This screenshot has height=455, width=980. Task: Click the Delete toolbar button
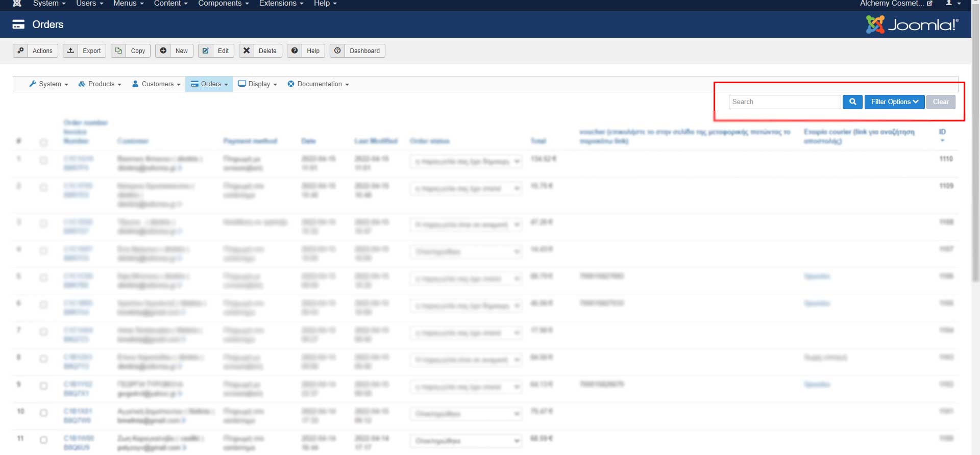[260, 51]
